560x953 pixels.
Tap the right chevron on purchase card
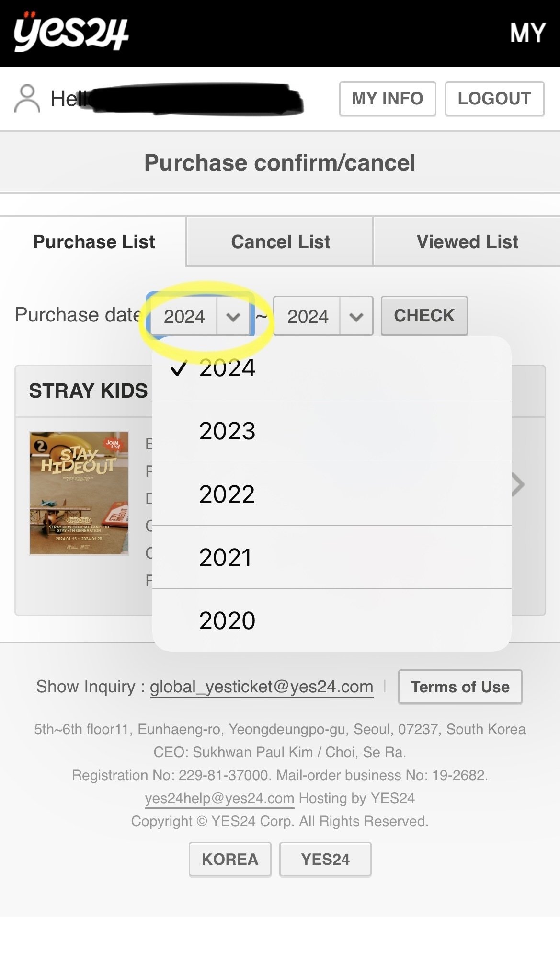coord(518,485)
